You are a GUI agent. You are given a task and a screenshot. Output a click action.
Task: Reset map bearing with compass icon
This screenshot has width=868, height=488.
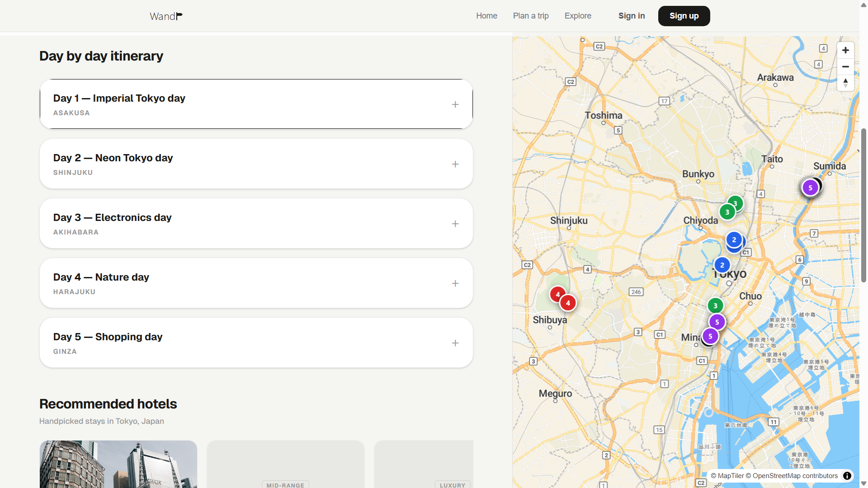coord(845,83)
